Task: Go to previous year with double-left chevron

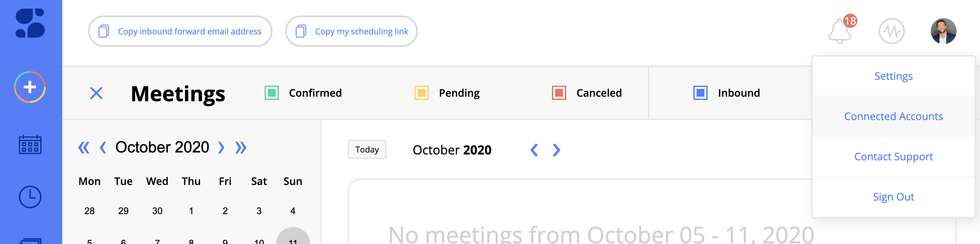Action: pyautogui.click(x=84, y=148)
